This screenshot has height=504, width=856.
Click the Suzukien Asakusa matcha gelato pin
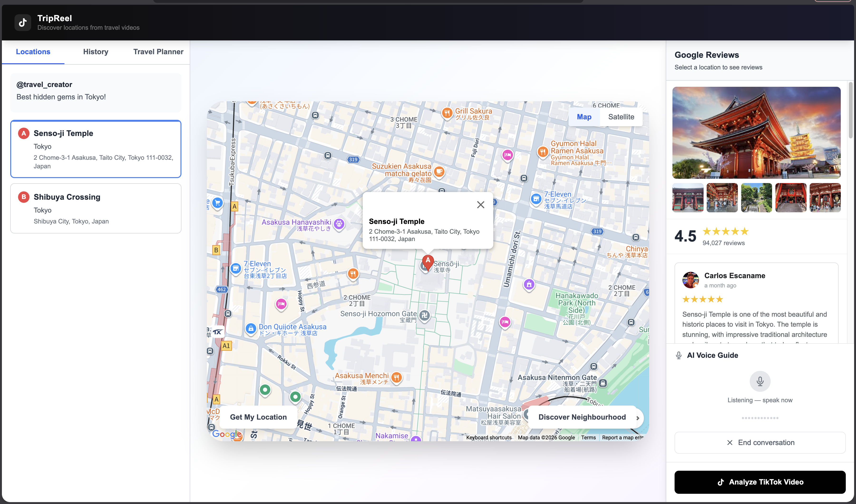coord(439,171)
